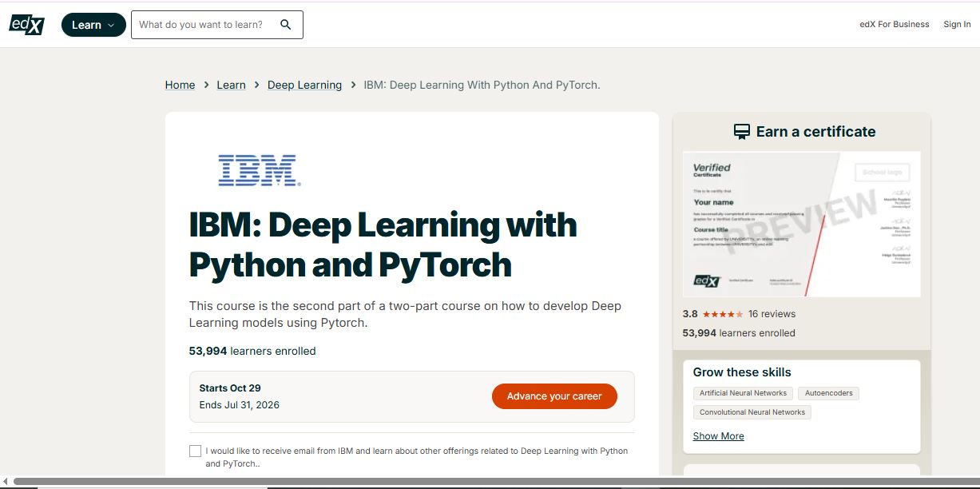
Task: Select the Convolutional Neural Networks skill tag
Action: pyautogui.click(x=752, y=411)
